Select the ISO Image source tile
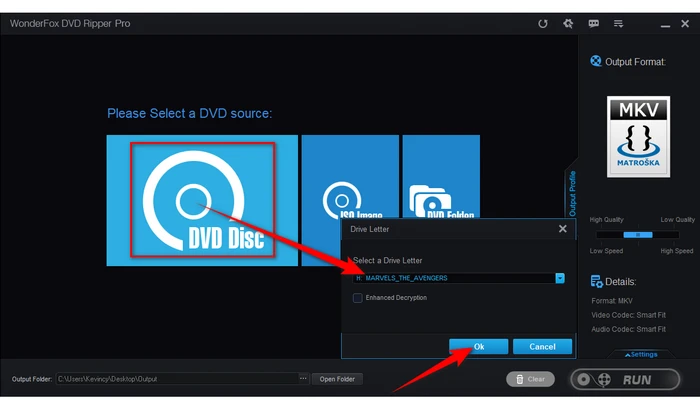The image size is (700, 407). pyautogui.click(x=350, y=176)
